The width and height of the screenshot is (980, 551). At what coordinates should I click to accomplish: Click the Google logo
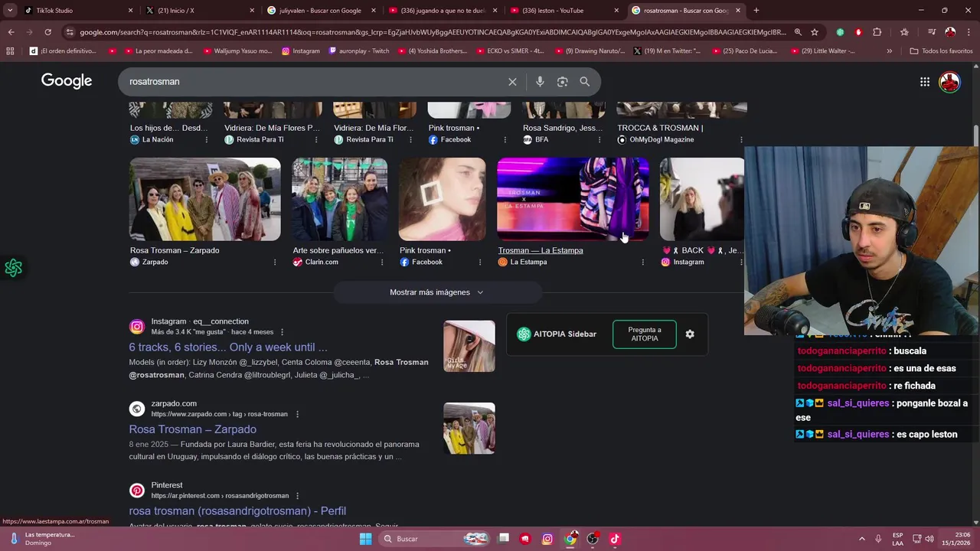(x=67, y=81)
